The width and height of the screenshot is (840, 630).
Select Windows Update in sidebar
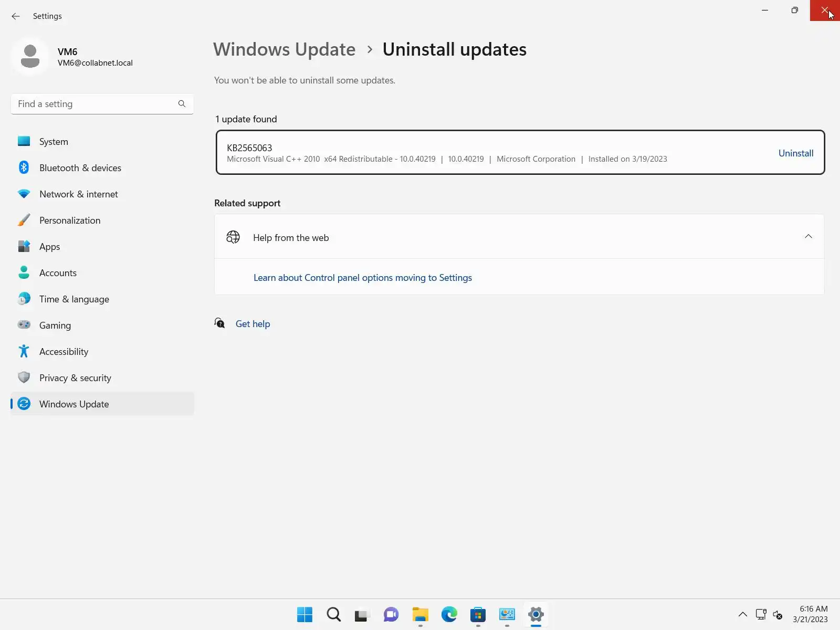(x=102, y=404)
